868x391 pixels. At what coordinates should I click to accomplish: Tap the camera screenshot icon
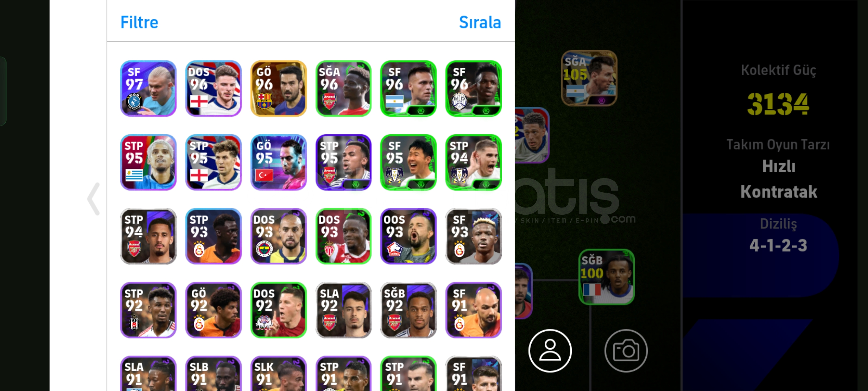(626, 350)
